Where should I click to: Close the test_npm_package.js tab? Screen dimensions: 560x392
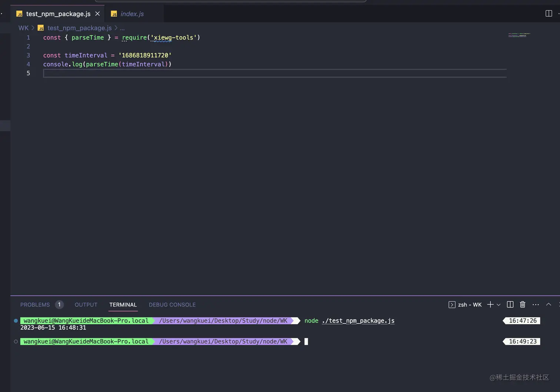(x=97, y=14)
